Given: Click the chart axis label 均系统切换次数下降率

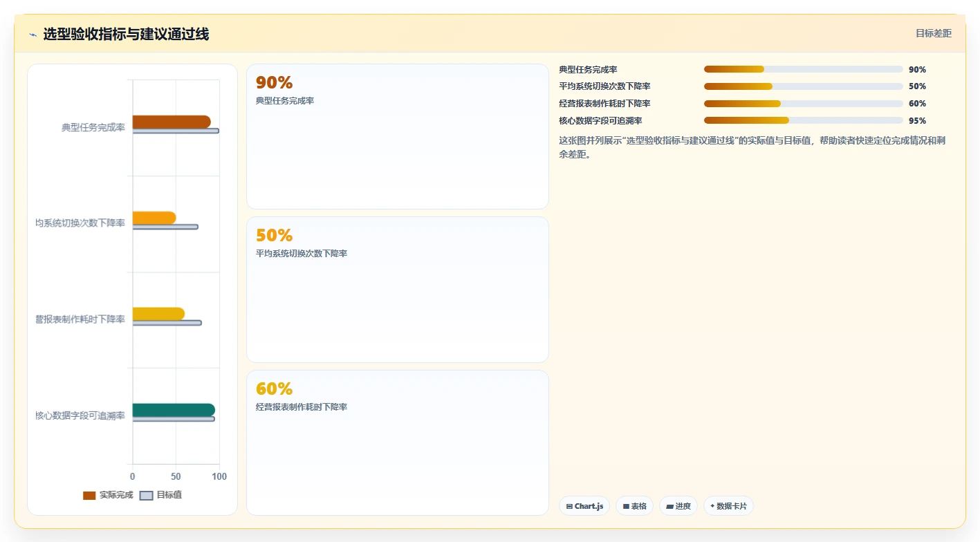Looking at the screenshot, I should click(x=80, y=223).
